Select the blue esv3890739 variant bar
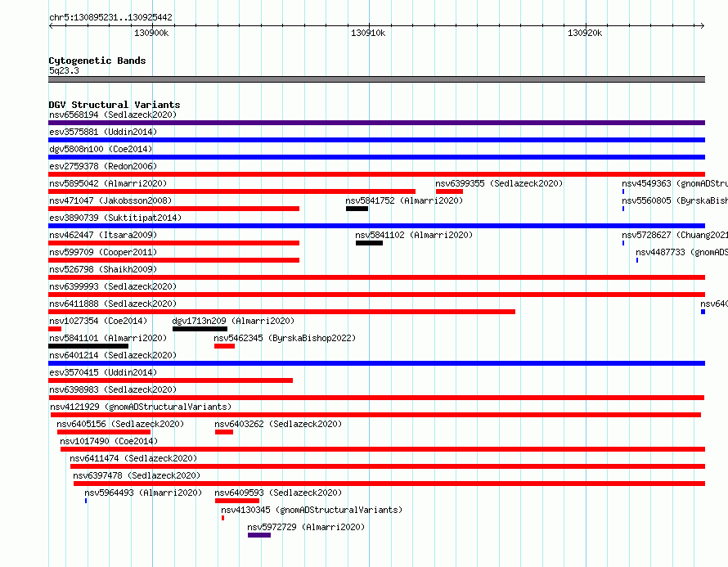Image resolution: width=728 pixels, height=567 pixels. (376, 226)
